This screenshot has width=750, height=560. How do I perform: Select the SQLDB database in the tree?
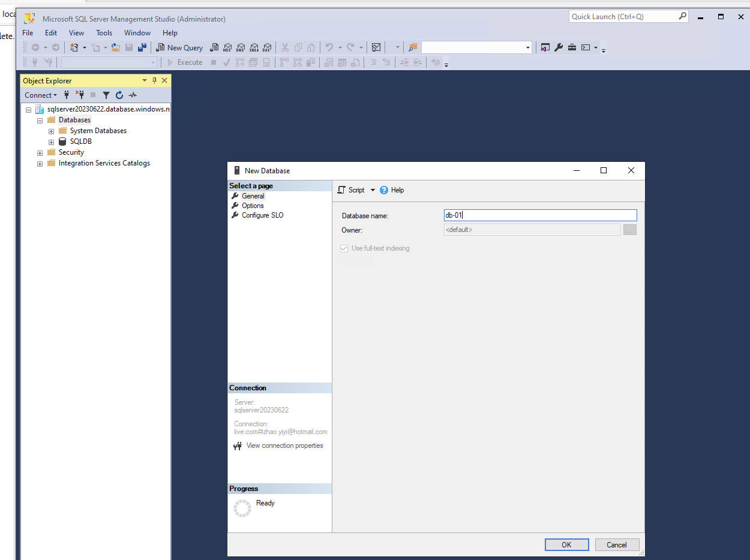[x=80, y=141]
